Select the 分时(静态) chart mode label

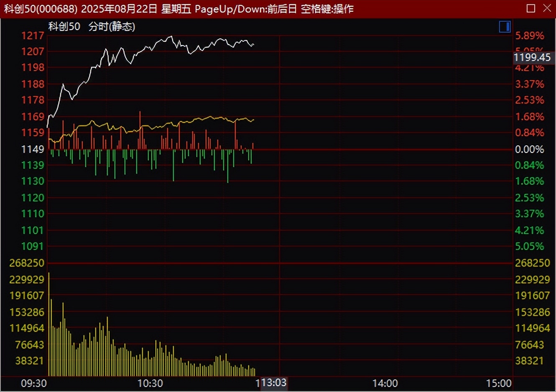click(112, 26)
